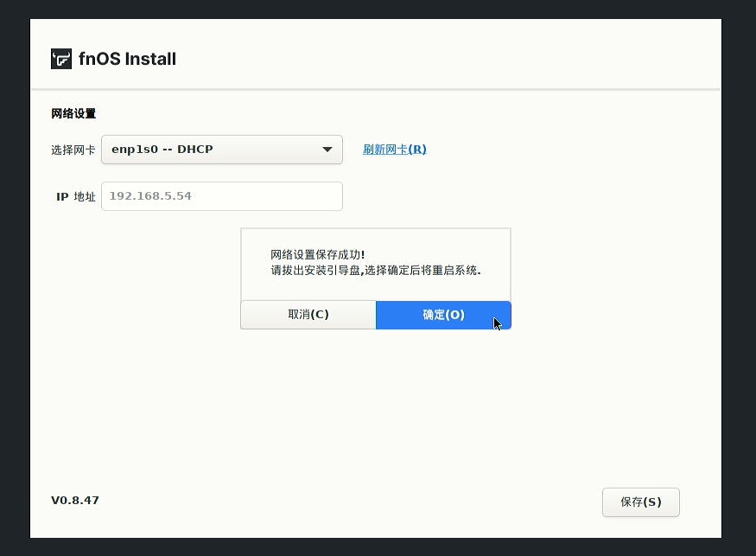Click the 选择网卡 label
Screen dimensions: 756x556
73,150
